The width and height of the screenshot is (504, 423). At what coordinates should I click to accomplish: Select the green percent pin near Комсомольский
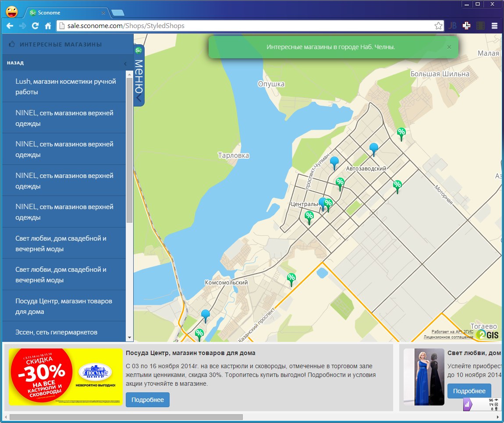tap(291, 279)
